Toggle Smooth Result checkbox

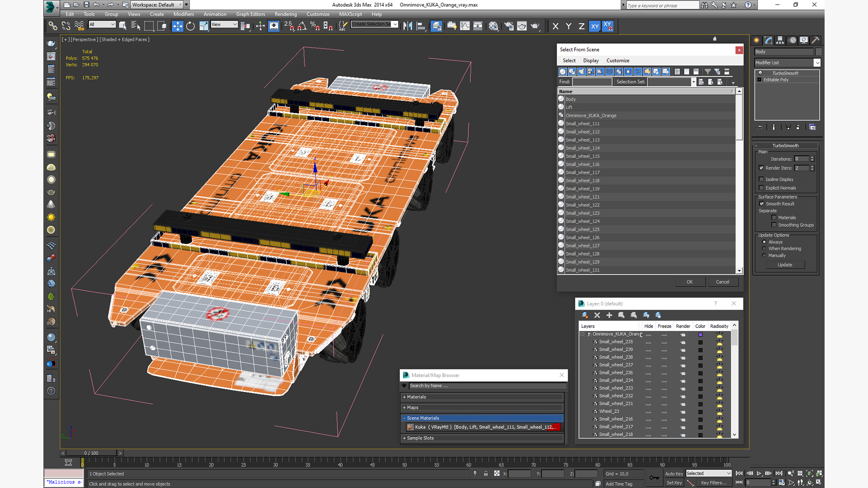[762, 204]
